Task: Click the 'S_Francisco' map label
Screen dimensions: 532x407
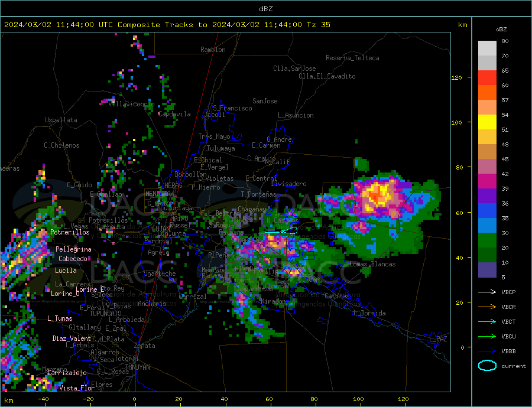Action: tap(232, 108)
